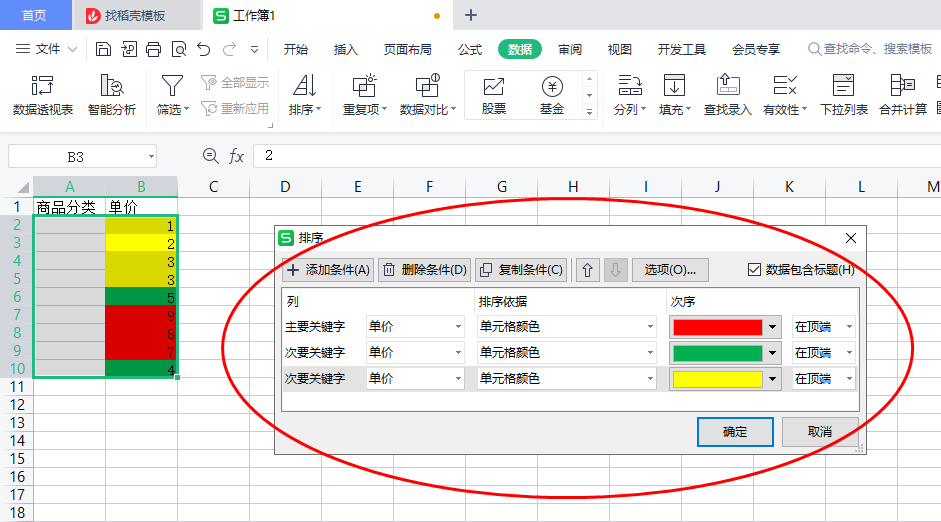The width and height of the screenshot is (941, 522).
Task: Toggle the 数据包含标题(H) checkbox
Action: pyautogui.click(x=754, y=269)
